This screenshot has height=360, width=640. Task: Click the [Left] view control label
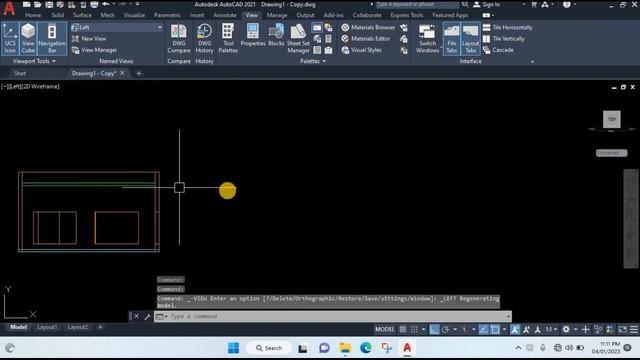point(14,87)
